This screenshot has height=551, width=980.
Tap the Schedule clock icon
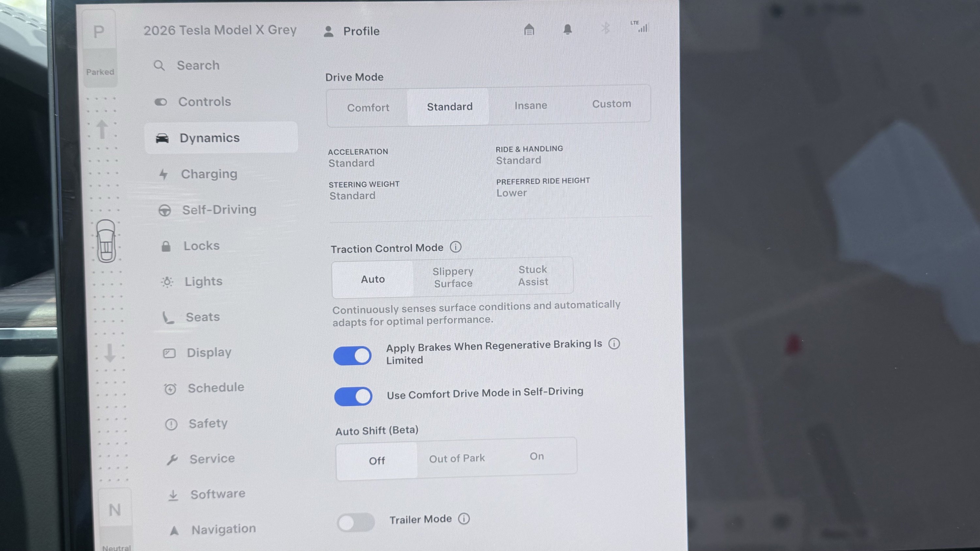coord(170,389)
